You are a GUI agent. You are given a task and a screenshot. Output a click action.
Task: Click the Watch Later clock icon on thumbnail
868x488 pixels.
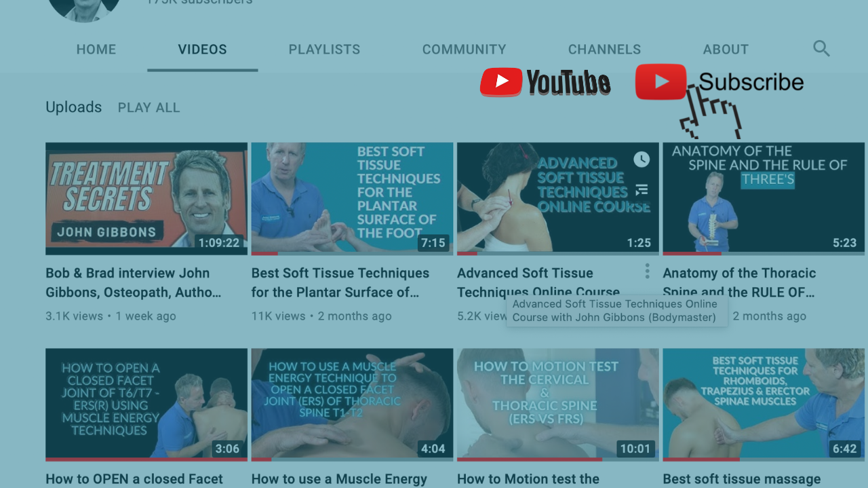[x=642, y=159]
